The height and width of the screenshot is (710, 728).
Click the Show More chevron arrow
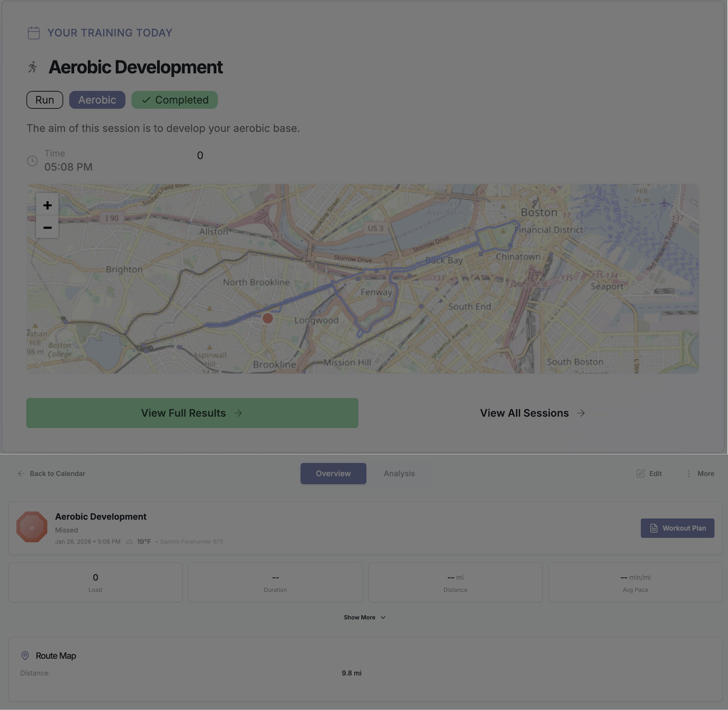point(383,618)
